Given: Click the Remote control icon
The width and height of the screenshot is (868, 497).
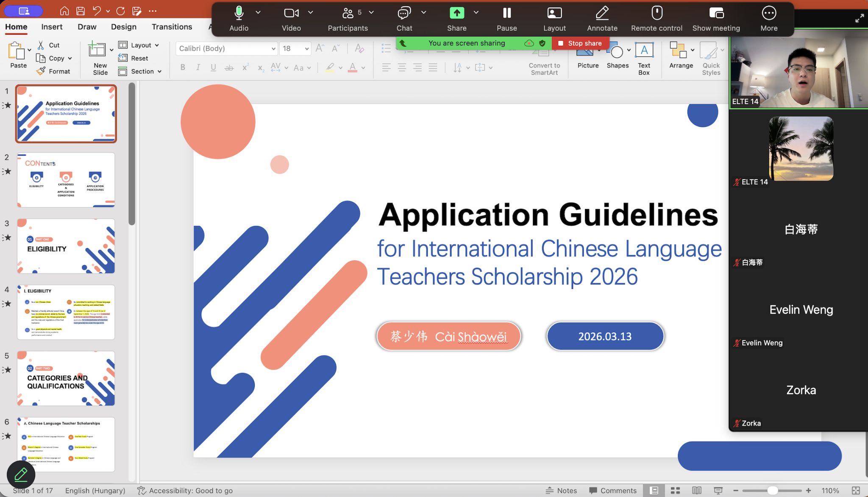Looking at the screenshot, I should (x=657, y=14).
